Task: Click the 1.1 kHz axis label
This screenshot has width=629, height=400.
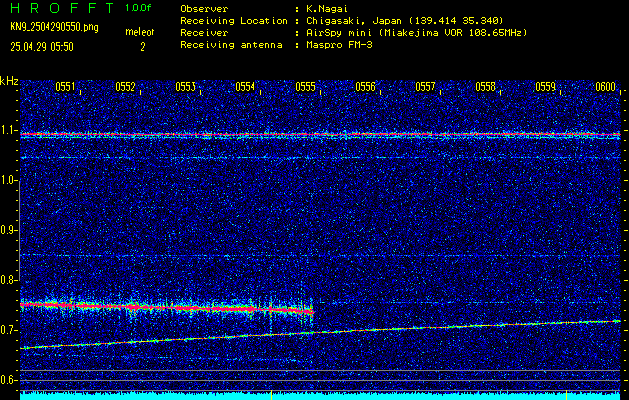Action: pyautogui.click(x=7, y=130)
